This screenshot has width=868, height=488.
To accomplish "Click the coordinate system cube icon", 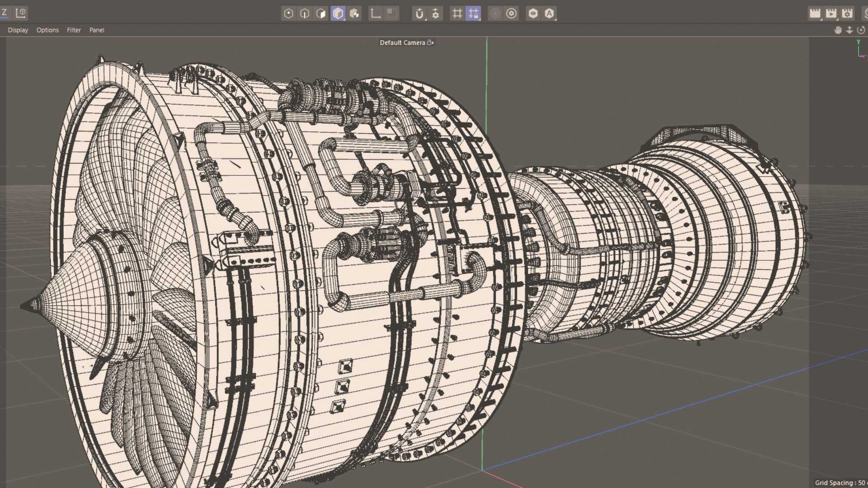I will pos(21,13).
